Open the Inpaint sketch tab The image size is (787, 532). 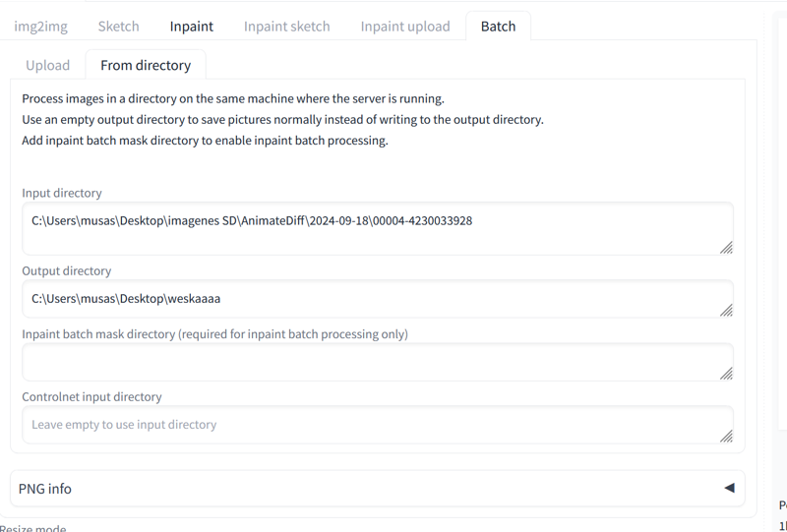(286, 27)
